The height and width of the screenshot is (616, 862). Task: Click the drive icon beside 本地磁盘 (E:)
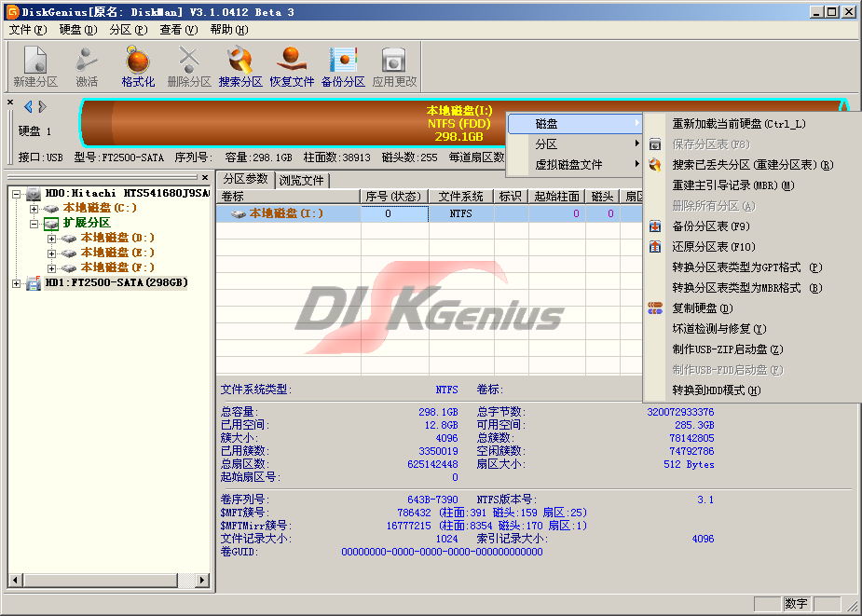point(69,253)
